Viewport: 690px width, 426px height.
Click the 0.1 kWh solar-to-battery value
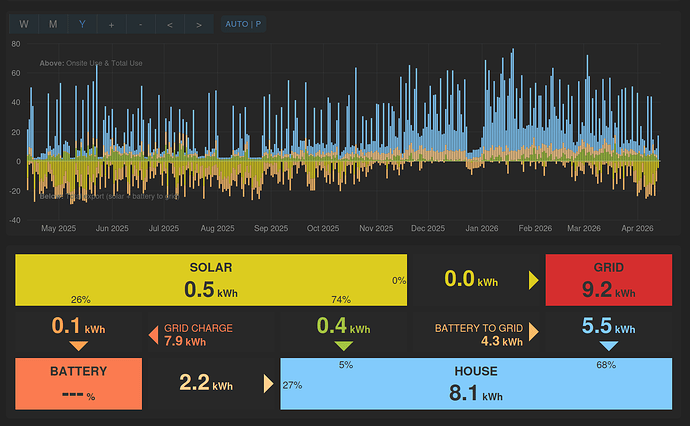78,327
